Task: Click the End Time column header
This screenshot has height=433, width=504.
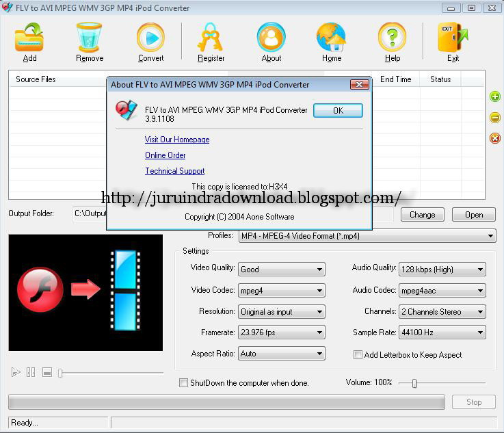Action: 396,79
